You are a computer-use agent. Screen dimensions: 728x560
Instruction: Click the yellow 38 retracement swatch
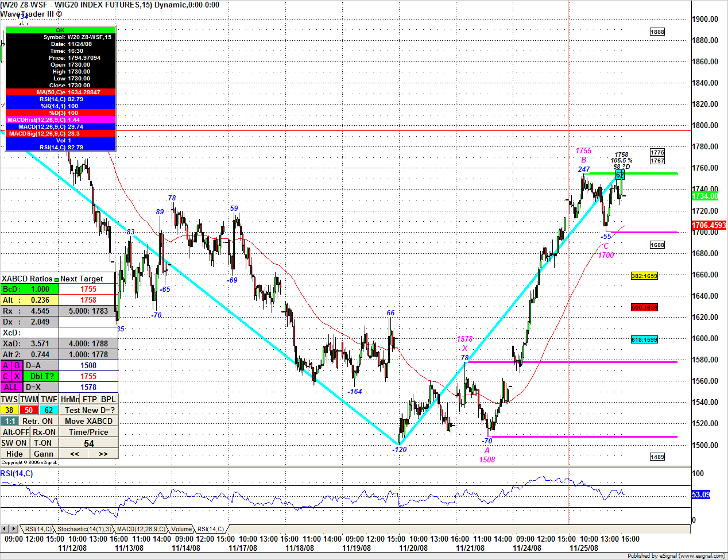(x=10, y=410)
